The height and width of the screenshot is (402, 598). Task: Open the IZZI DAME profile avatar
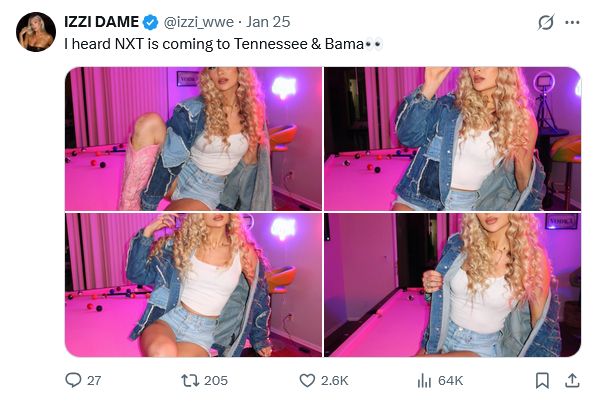[36, 32]
